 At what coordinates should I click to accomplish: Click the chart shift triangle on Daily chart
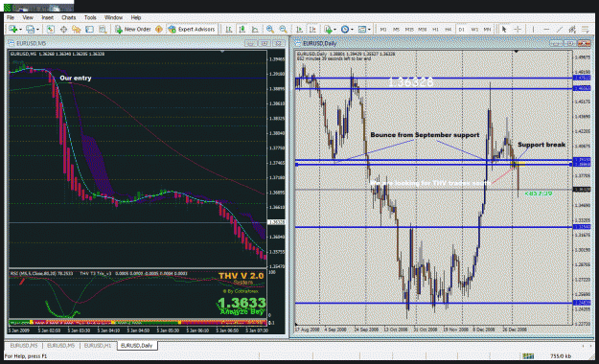click(x=516, y=51)
